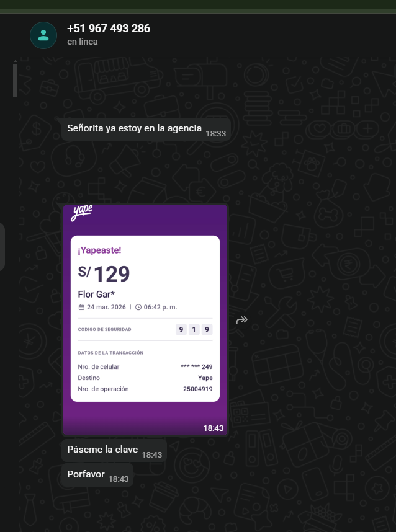Select the "Señorita ya estoy en la agencia" message
The height and width of the screenshot is (532, 396).
tap(134, 128)
